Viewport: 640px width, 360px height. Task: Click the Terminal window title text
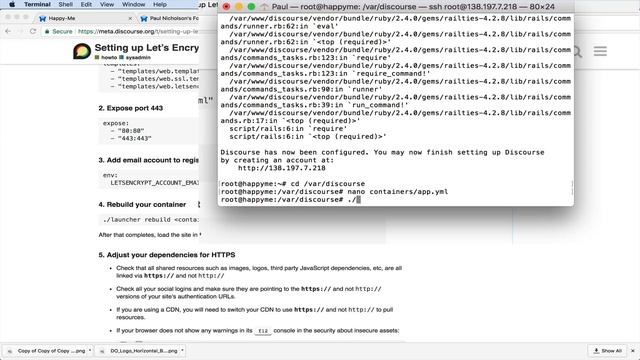click(413, 7)
